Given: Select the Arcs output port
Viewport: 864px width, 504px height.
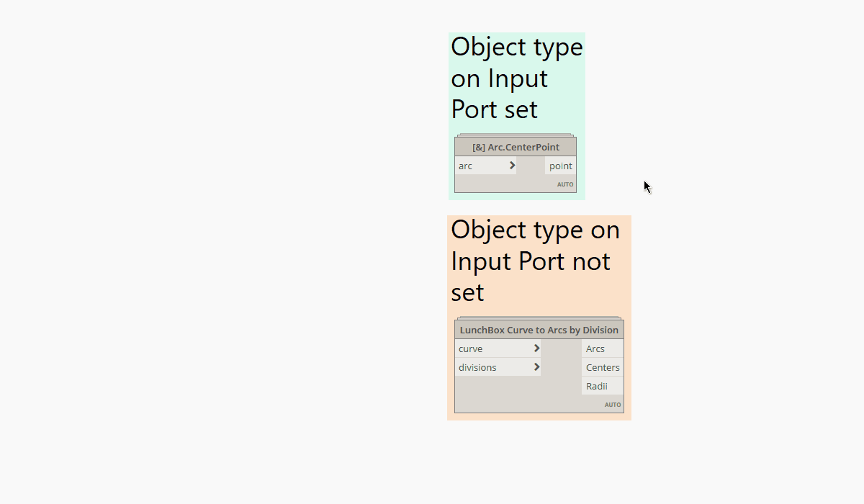Looking at the screenshot, I should [596, 348].
